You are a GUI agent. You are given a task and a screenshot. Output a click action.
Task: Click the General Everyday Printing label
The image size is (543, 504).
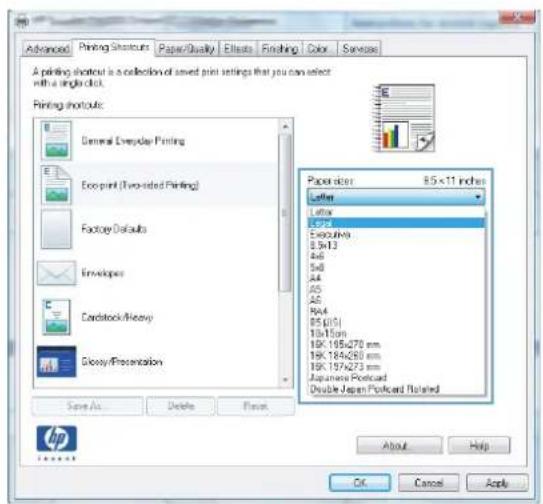click(x=133, y=141)
